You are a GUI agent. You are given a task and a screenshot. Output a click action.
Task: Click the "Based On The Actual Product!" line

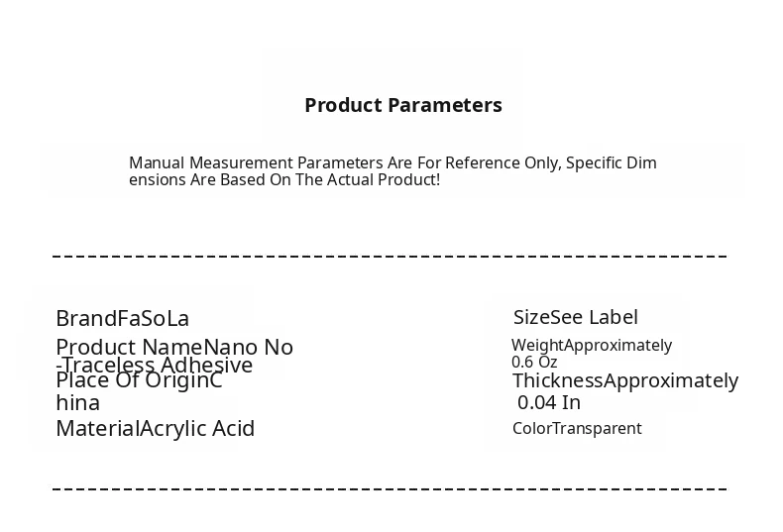[329, 179]
